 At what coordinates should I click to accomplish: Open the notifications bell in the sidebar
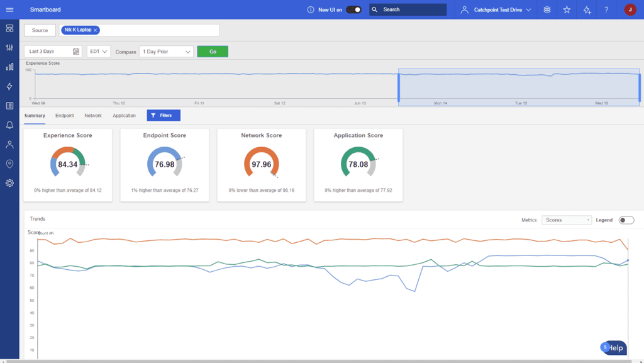pos(8,125)
